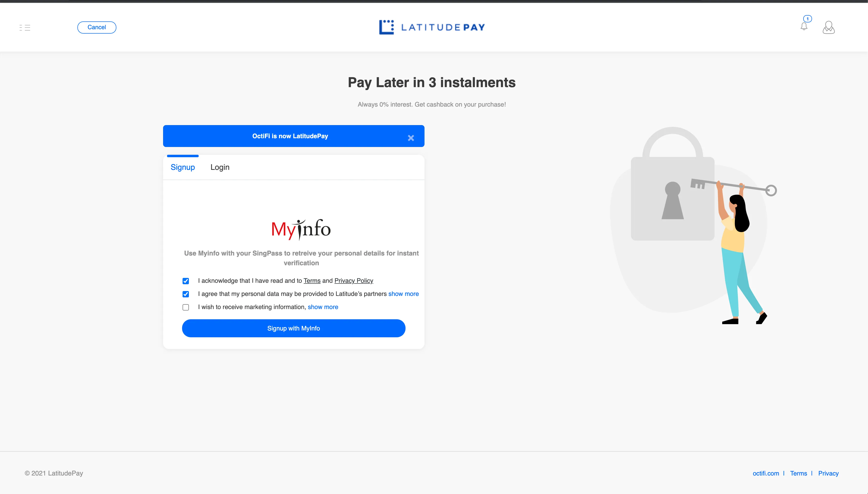Screen dimensions: 868x494
Task: Open the Privacy Policy link
Action: click(x=354, y=281)
